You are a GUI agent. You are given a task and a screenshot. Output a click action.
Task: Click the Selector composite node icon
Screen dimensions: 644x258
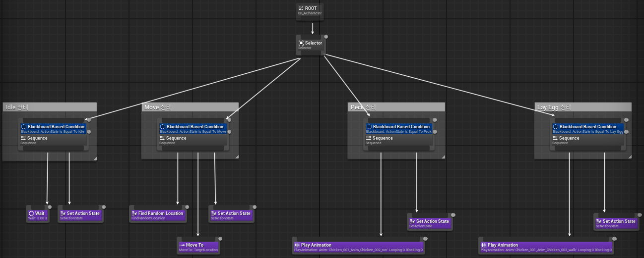pyautogui.click(x=301, y=43)
